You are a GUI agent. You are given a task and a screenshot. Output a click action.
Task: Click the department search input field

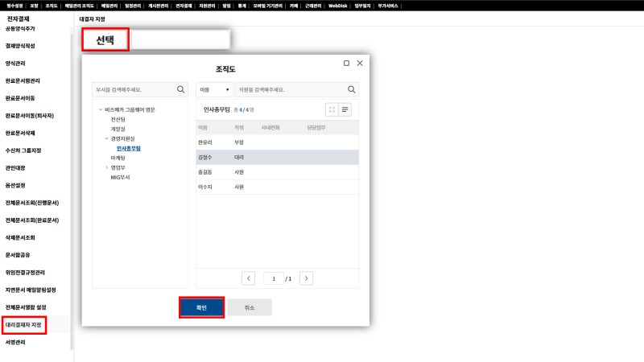point(133,89)
